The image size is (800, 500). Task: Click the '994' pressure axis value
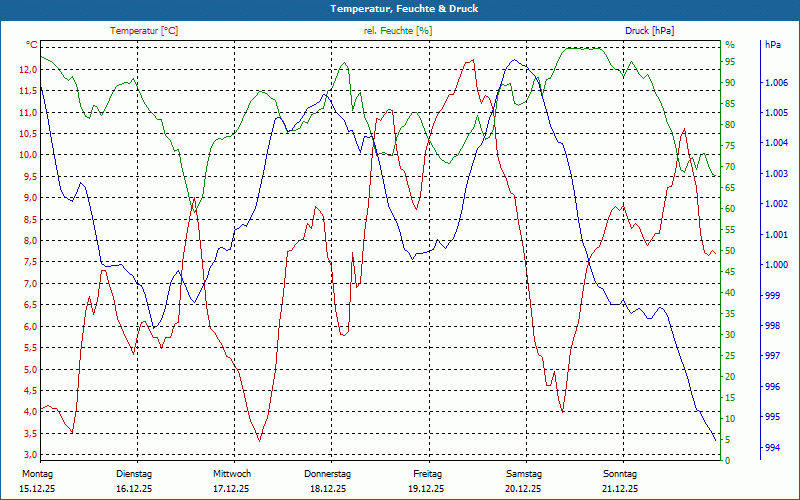tap(771, 447)
